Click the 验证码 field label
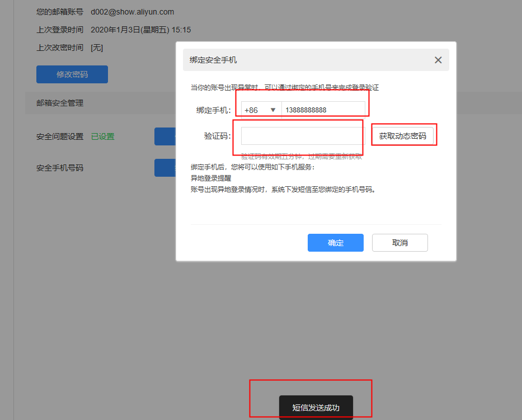The height and width of the screenshot is (420, 522). (218, 136)
